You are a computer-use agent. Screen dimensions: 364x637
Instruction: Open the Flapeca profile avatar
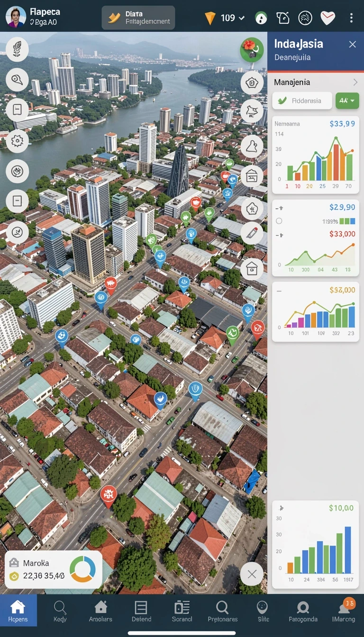pos(16,17)
